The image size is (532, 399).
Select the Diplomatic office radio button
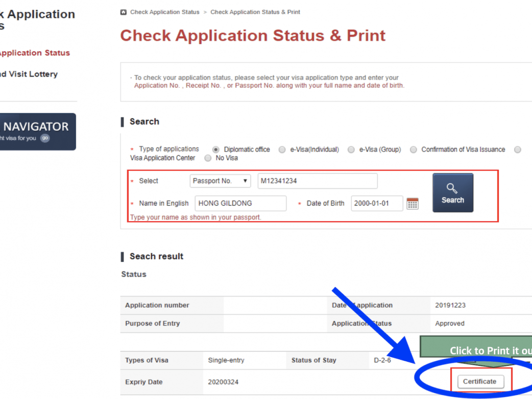216,149
